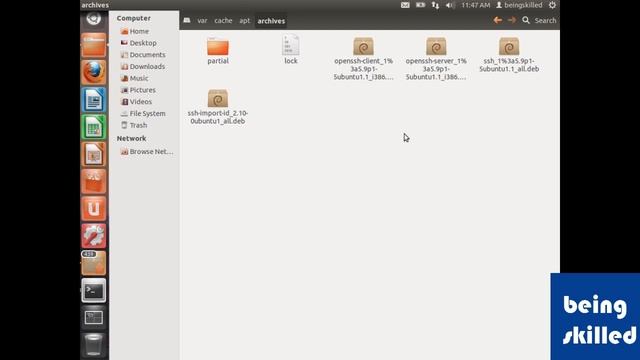This screenshot has height=360, width=640.
Task: Select the openssh-client deb package
Action: (x=363, y=59)
